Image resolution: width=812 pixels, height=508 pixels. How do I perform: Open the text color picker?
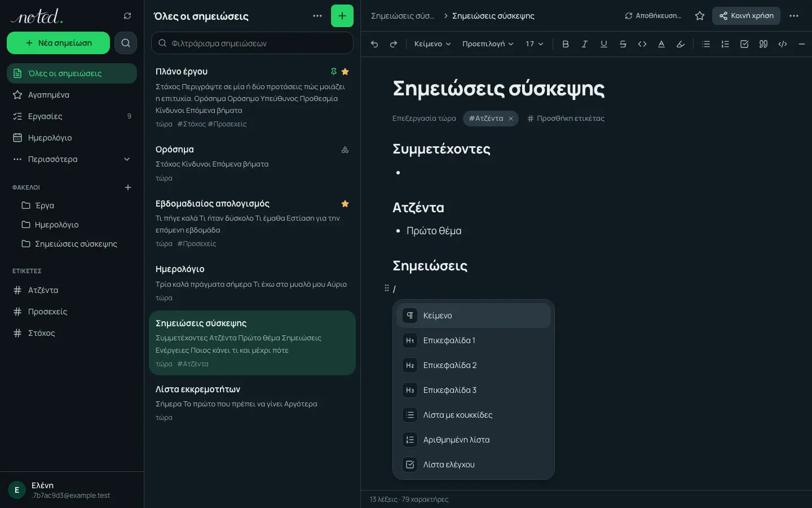(x=661, y=44)
